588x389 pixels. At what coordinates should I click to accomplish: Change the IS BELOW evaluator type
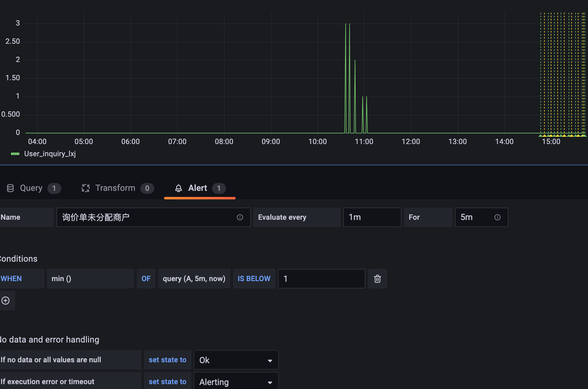tap(254, 279)
